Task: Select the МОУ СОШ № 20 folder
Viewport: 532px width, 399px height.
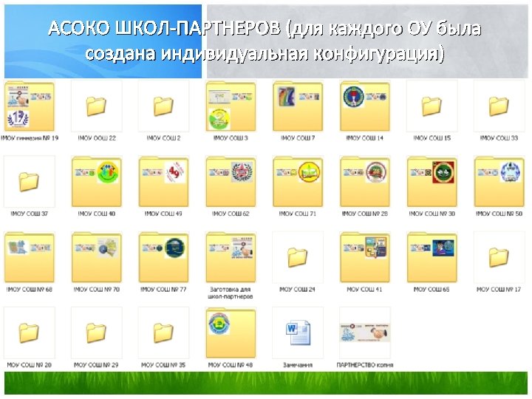Action: coord(29,333)
